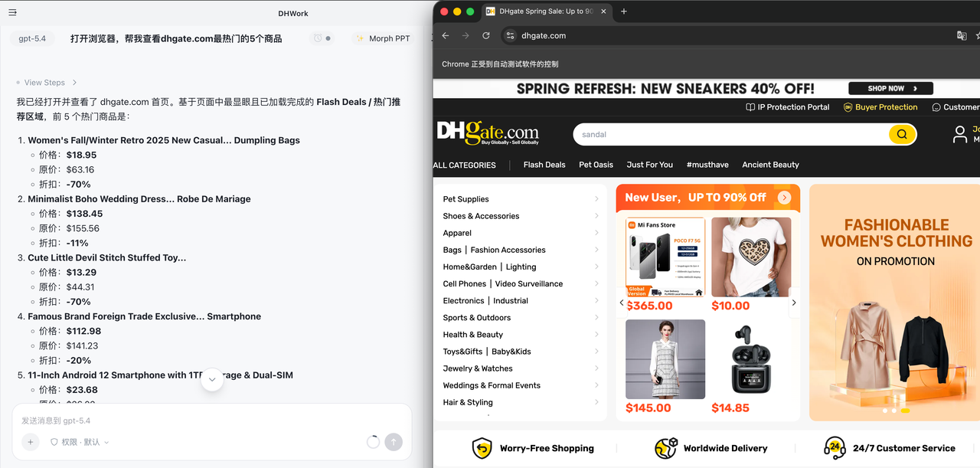Image resolution: width=980 pixels, height=468 pixels.
Task: Click arrow on New User 90% Off banner
Action: pos(784,198)
